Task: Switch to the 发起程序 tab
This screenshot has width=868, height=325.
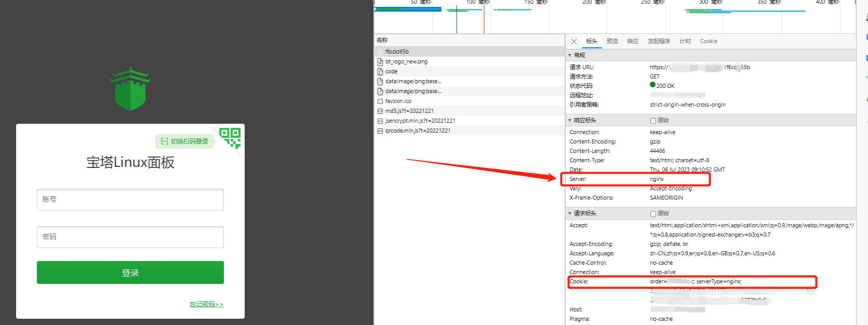Action: point(659,42)
